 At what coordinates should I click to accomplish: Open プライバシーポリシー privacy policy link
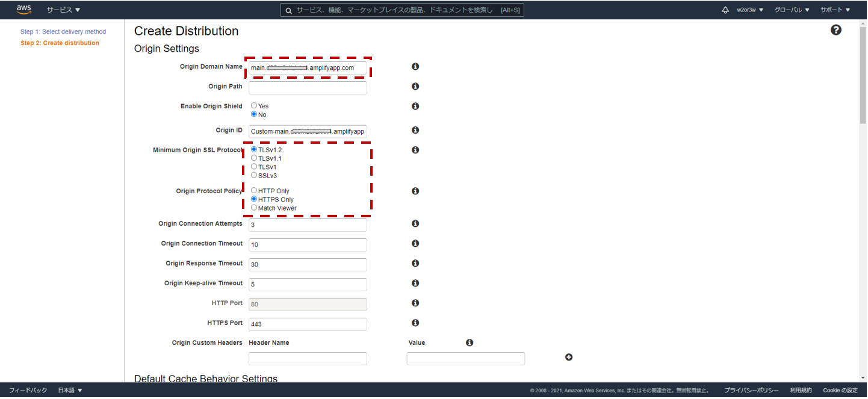[751, 391]
